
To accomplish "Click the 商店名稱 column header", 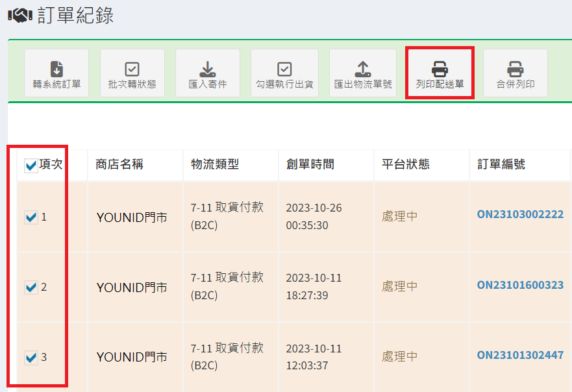I will 119,165.
